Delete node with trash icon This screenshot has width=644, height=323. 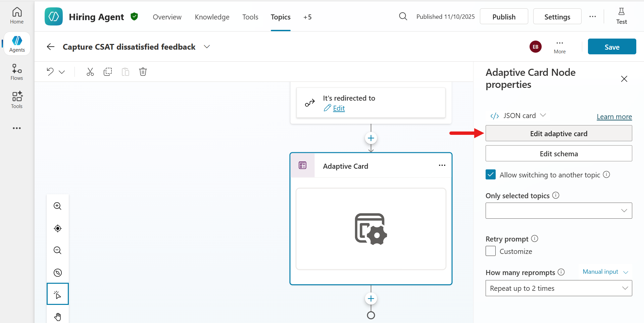click(x=143, y=72)
